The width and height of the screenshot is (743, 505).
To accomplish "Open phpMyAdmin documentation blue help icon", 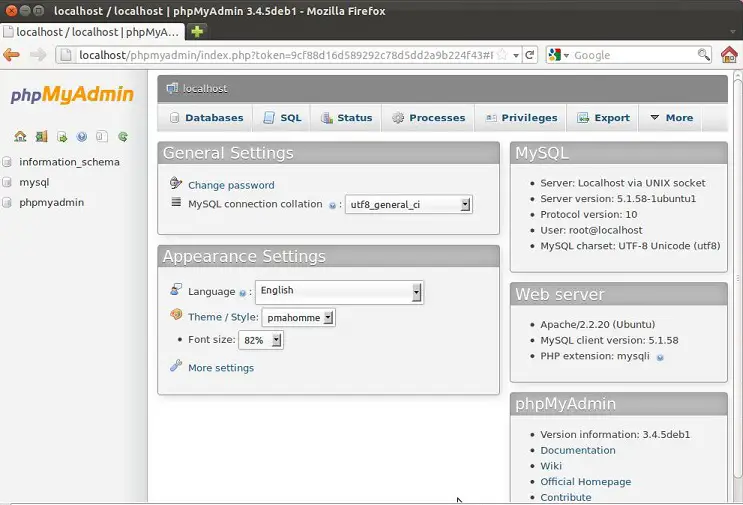I will coord(82,137).
